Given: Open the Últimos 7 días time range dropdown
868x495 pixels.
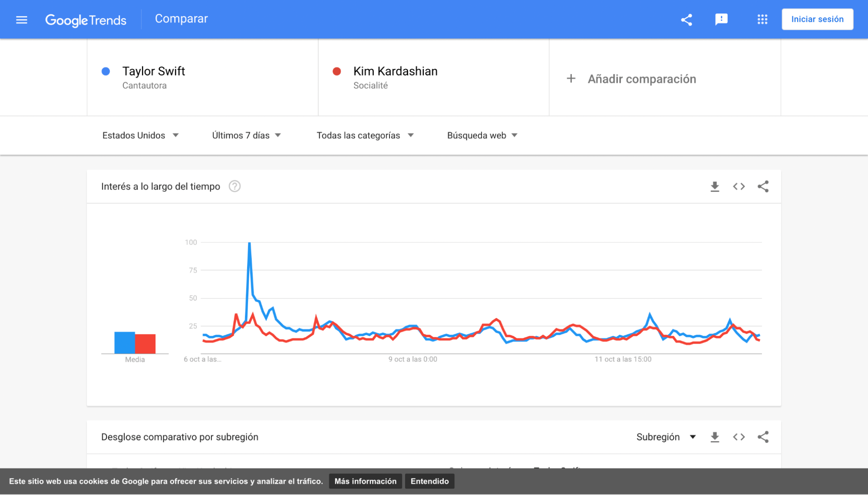Looking at the screenshot, I should click(x=246, y=135).
